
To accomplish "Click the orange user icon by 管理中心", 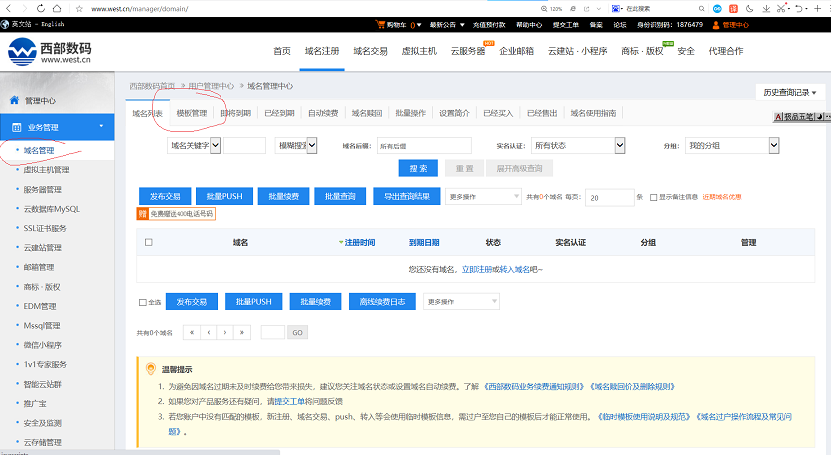I will 716,25.
